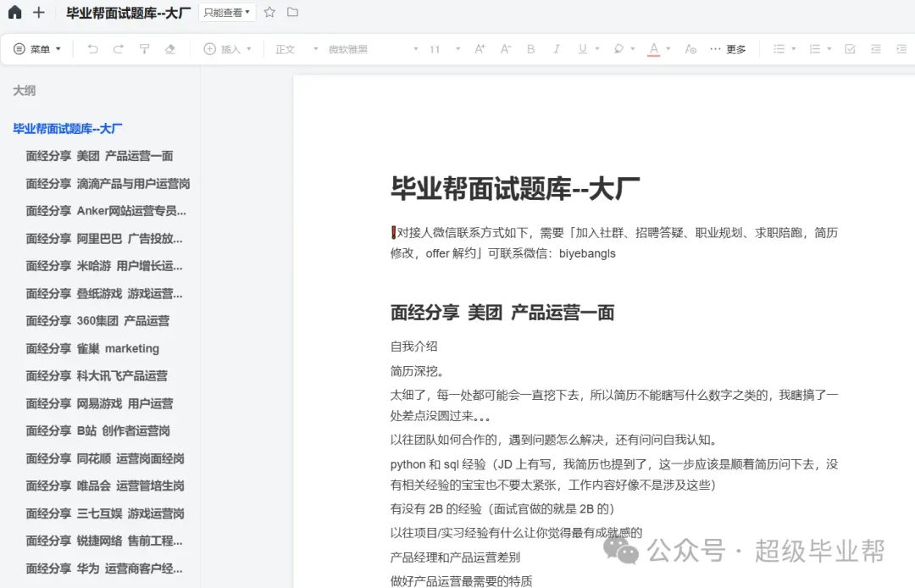915x588 pixels.
Task: Undo the last action
Action: pyautogui.click(x=92, y=49)
